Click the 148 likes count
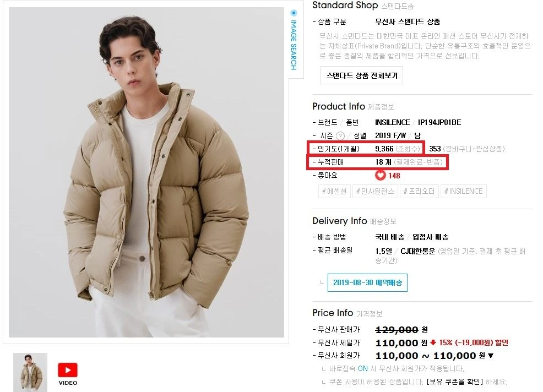 click(394, 176)
